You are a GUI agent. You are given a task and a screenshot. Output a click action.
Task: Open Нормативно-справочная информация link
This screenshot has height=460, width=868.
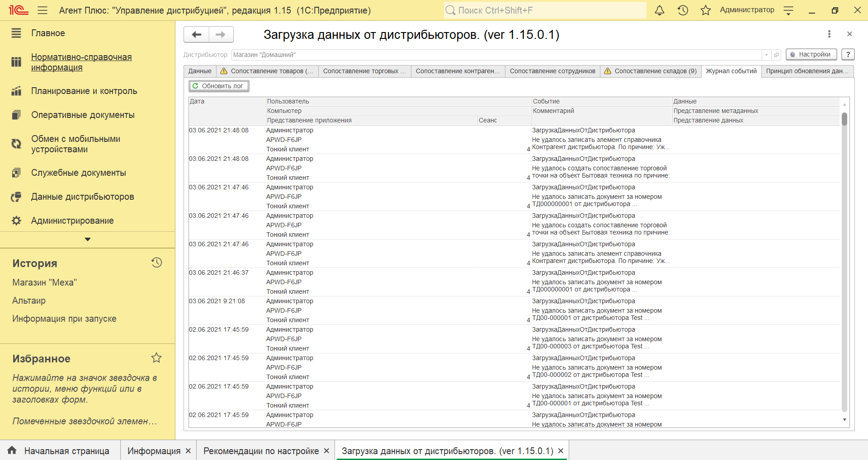[81, 62]
